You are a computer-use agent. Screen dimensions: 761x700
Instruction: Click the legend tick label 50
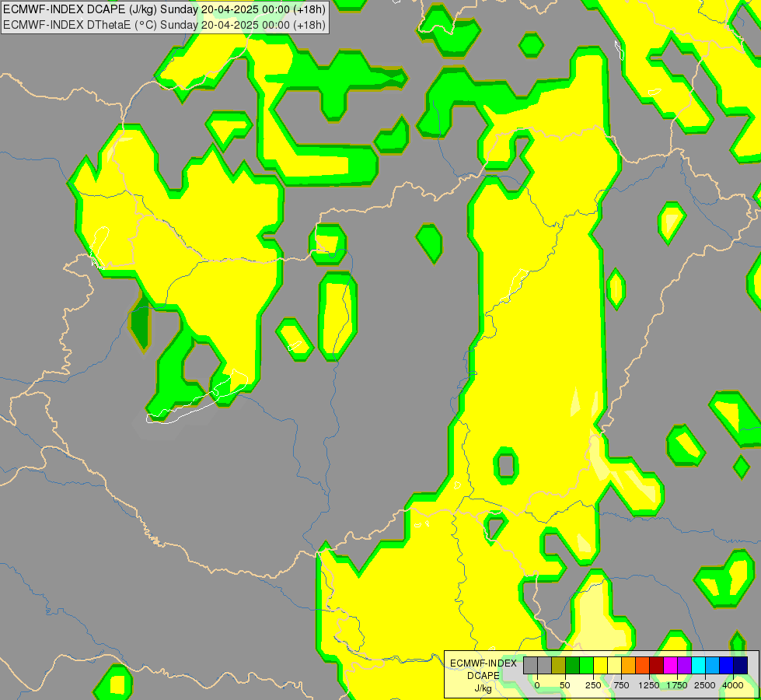pyautogui.click(x=565, y=685)
